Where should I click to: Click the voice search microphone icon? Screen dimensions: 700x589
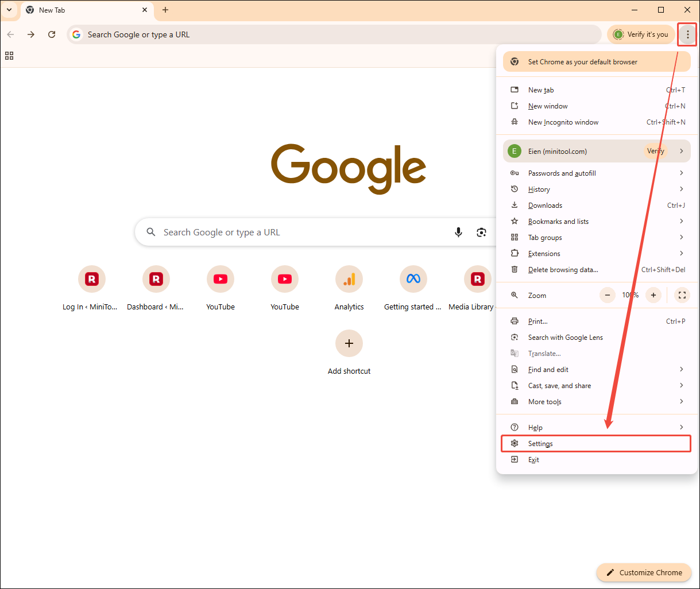458,232
